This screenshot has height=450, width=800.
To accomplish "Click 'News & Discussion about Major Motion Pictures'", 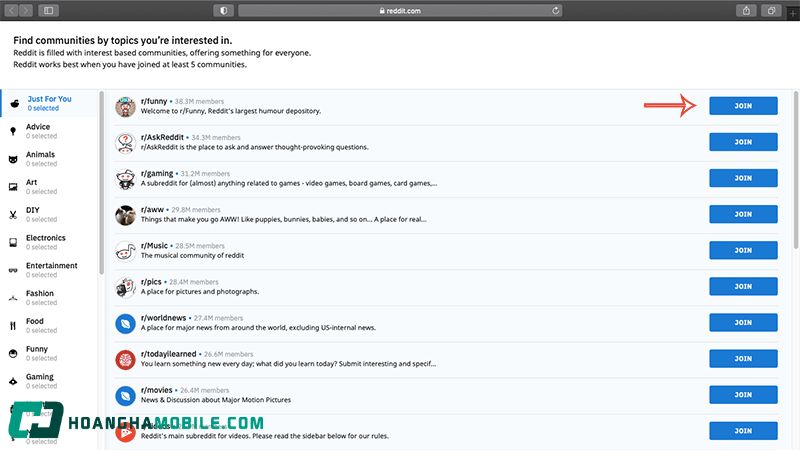I will [x=216, y=400].
